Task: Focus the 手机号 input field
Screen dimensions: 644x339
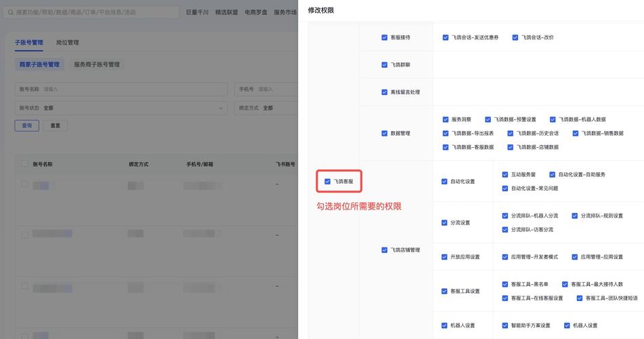Action: coord(266,89)
